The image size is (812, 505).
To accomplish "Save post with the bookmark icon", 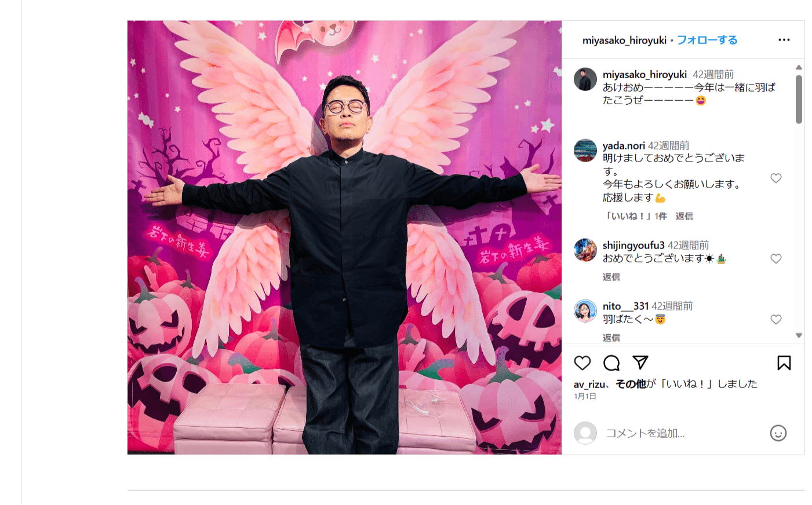I will point(784,363).
